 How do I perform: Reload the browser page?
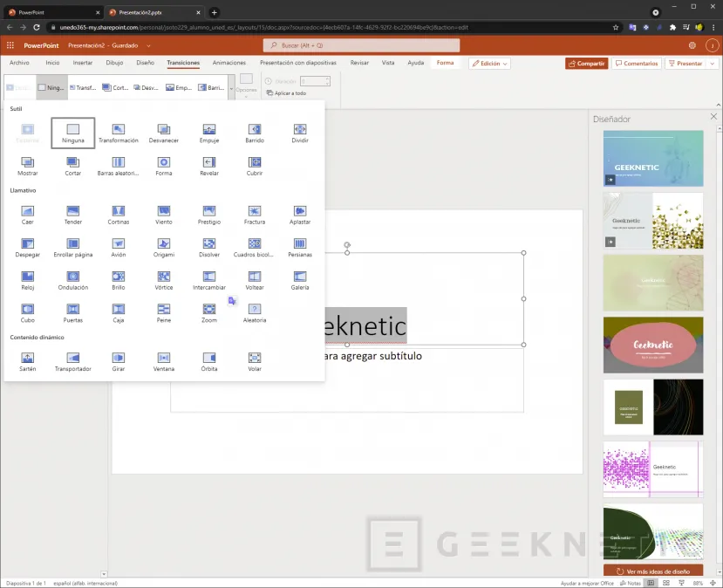pos(37,27)
